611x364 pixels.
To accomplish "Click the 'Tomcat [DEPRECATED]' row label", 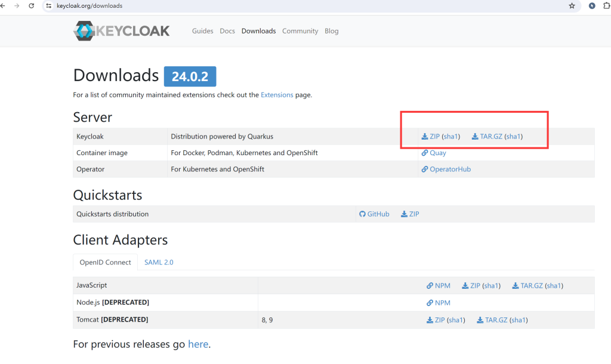I will pos(112,320).
